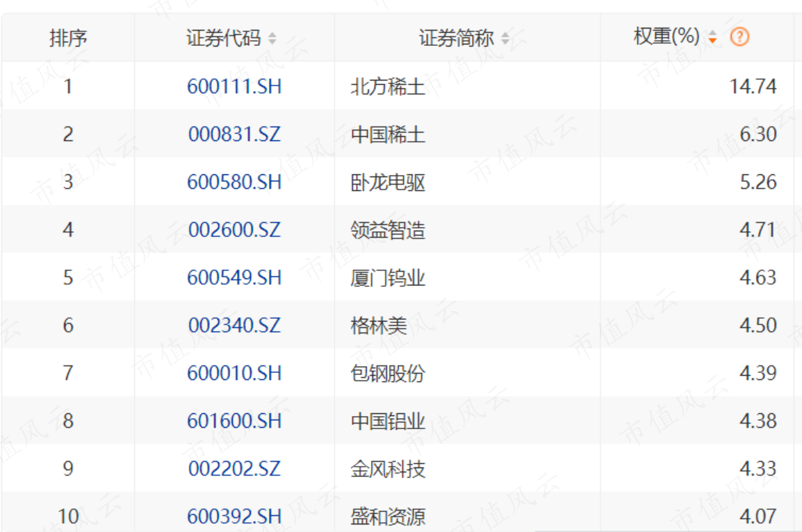Click weight value 6.30
The width and height of the screenshot is (802, 532).
click(x=758, y=135)
